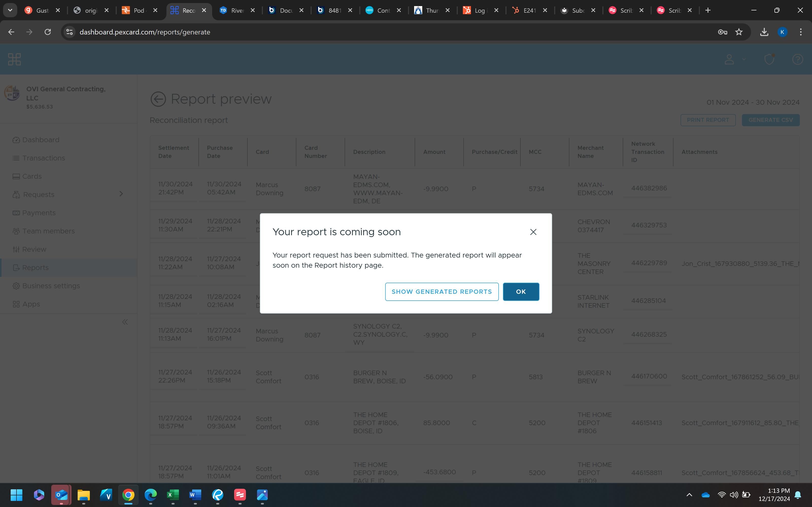Expand the Requests submenu arrow
The image size is (812, 507).
121,194
